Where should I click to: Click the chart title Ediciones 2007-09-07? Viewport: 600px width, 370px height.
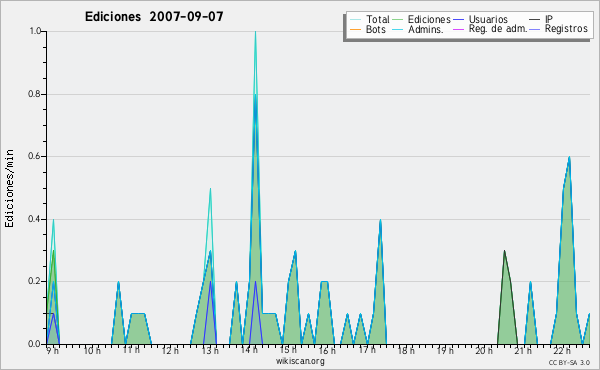[x=154, y=17]
